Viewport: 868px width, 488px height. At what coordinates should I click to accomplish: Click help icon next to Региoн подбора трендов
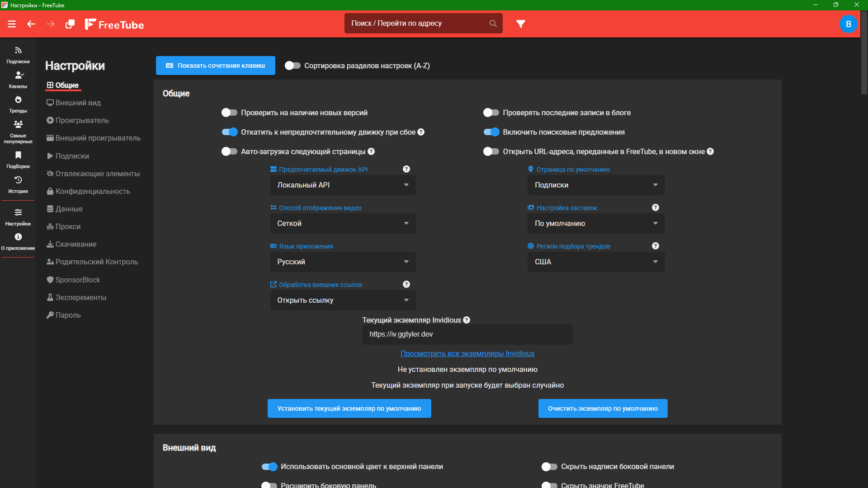(x=656, y=246)
